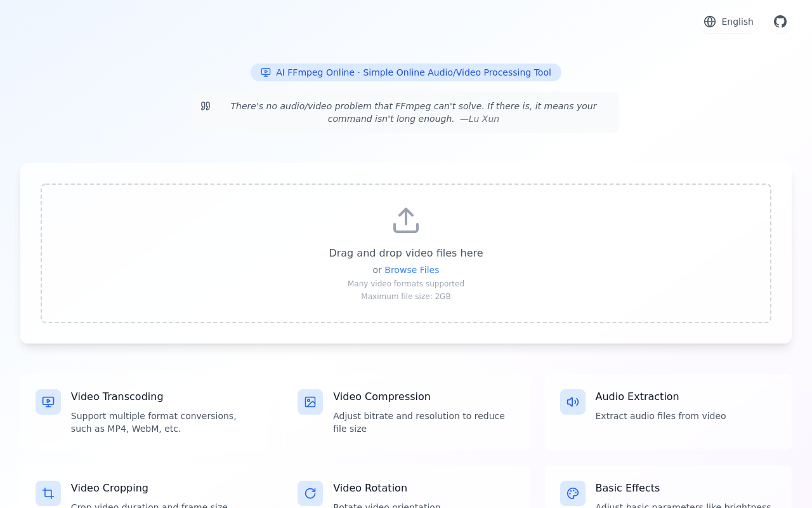Click the Video Compression image icon

pos(310,402)
